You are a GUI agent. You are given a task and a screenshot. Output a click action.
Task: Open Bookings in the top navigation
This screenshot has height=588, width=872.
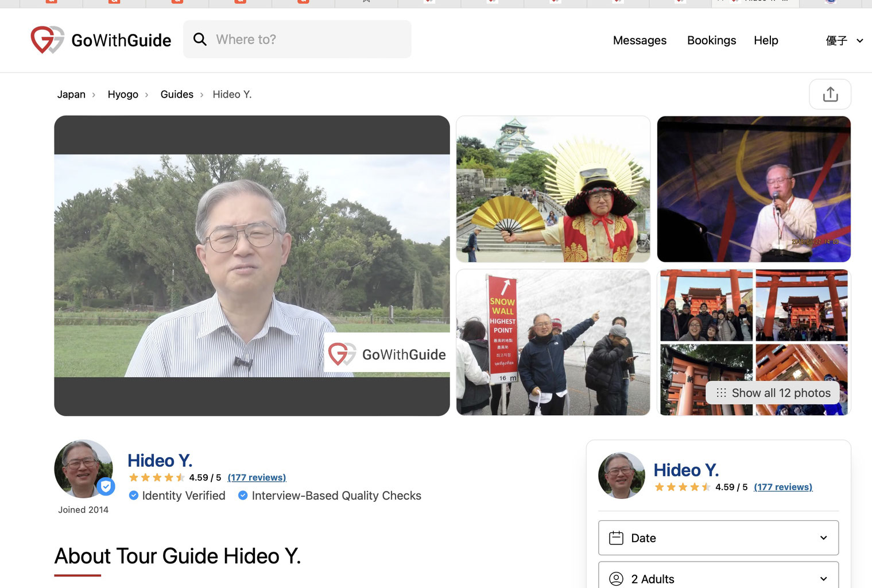click(711, 40)
